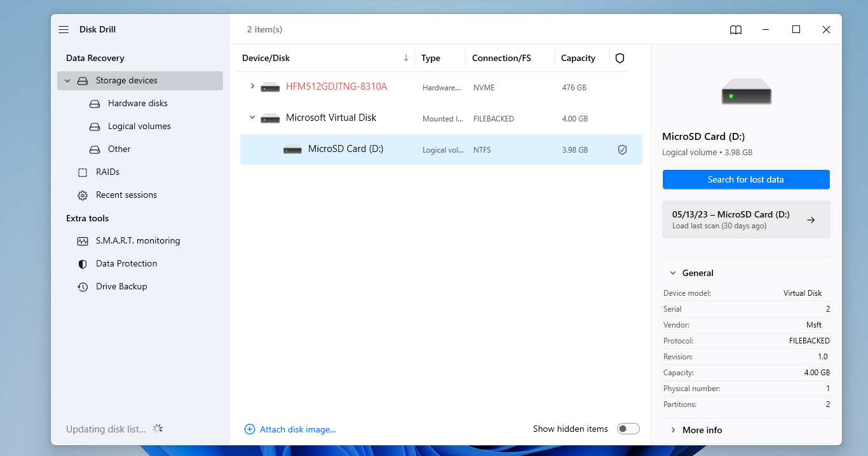This screenshot has height=456, width=868.
Task: Click the Device model value Virtual Disk
Action: [x=803, y=293]
